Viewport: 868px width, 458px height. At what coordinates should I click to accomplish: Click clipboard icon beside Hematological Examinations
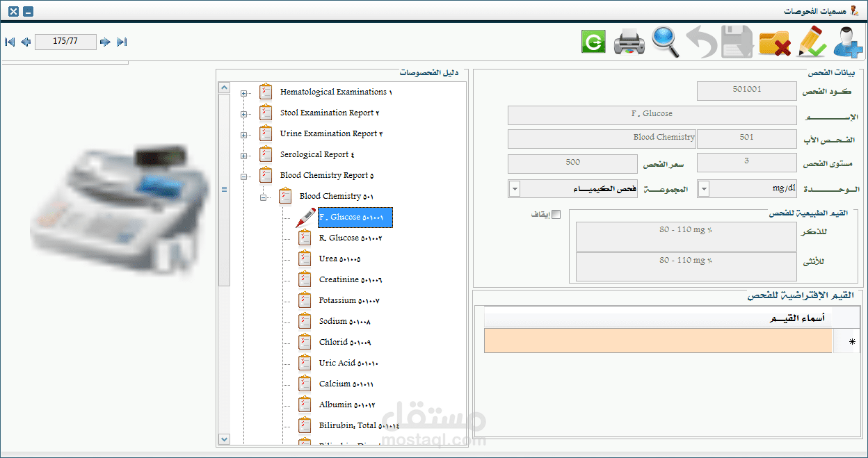coord(266,92)
